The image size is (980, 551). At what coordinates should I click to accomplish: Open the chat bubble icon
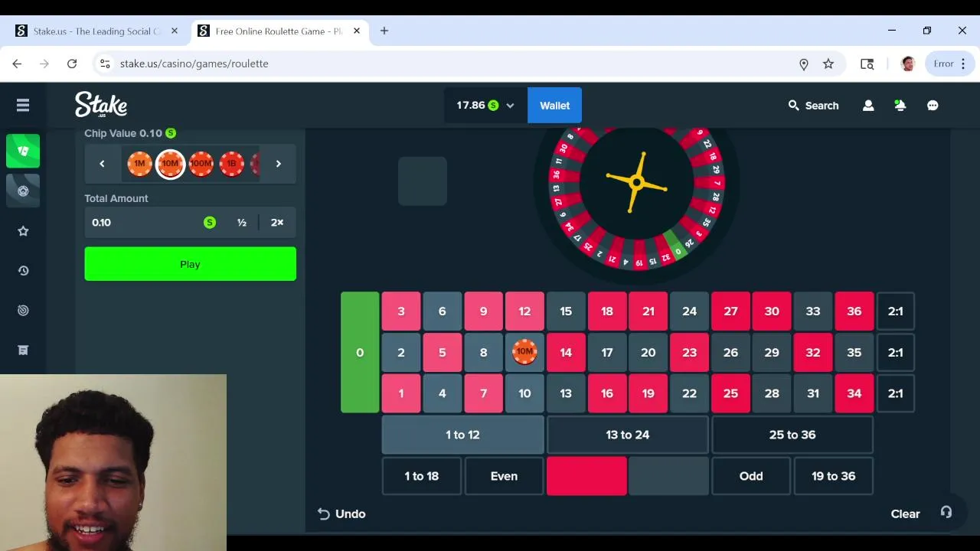click(x=933, y=106)
